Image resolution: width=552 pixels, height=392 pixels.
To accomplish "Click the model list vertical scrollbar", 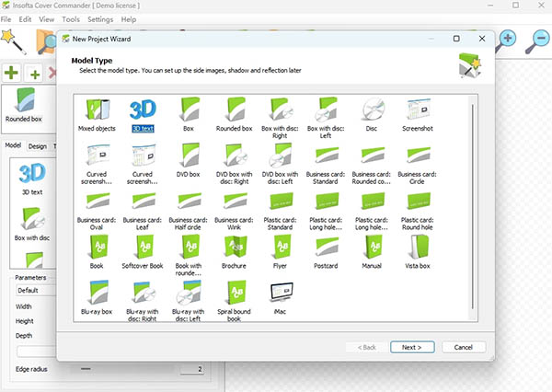I will (473, 207).
